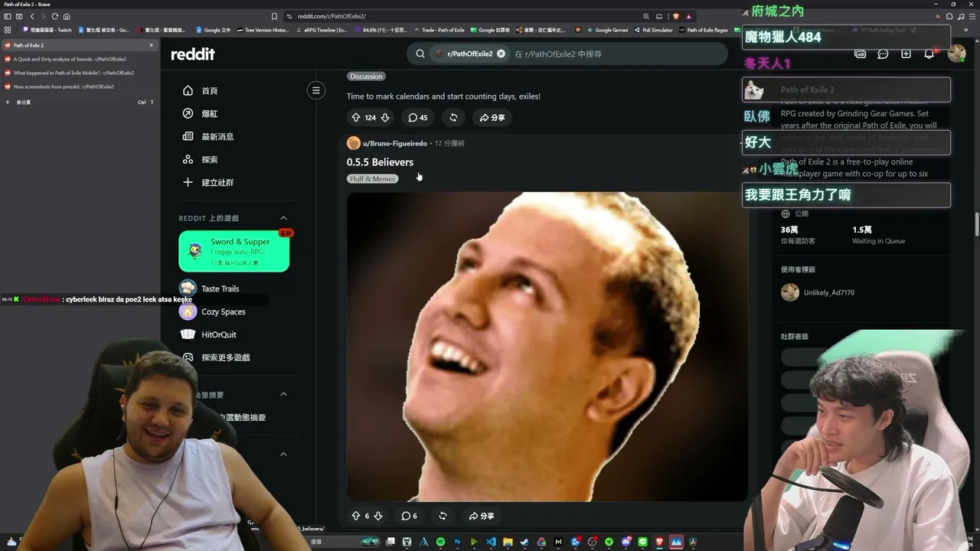Open Visual Studio Code from taskbar
Viewport: 980px width, 551px height.
tap(491, 542)
